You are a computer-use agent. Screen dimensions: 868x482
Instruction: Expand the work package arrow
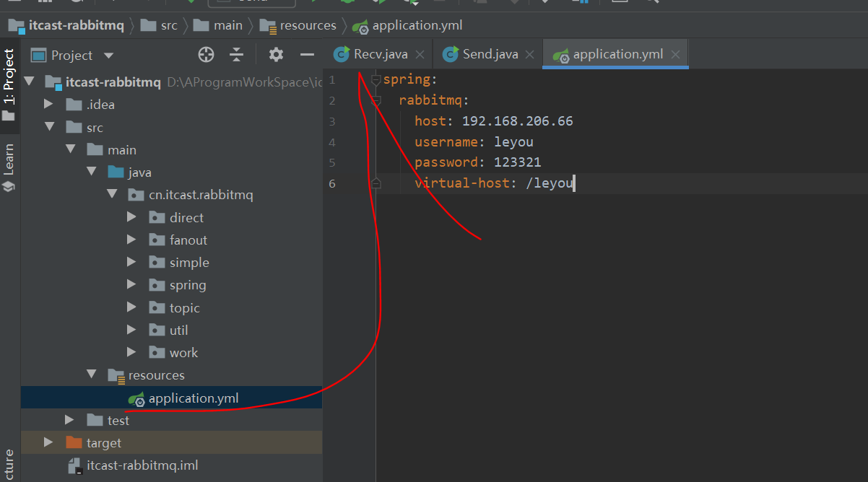131,353
